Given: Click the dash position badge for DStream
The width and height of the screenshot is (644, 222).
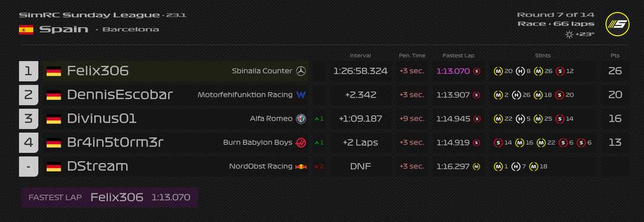Looking at the screenshot, I should (29, 167).
